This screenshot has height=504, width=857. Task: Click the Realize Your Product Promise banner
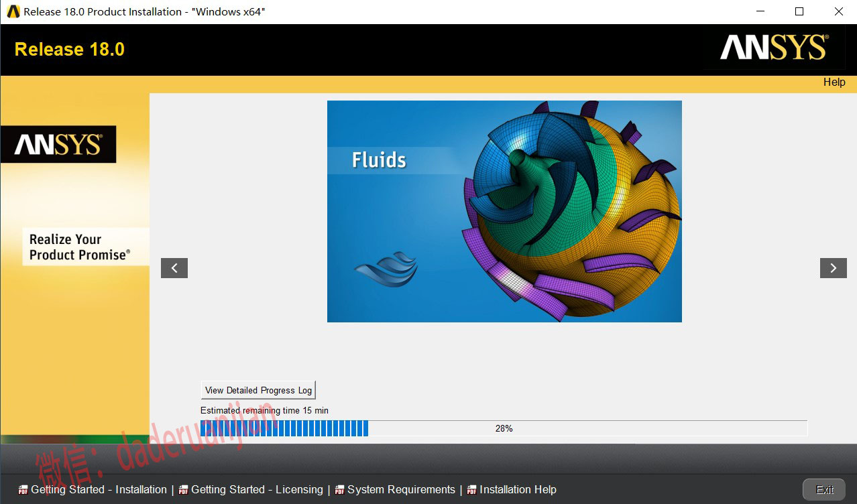click(86, 247)
